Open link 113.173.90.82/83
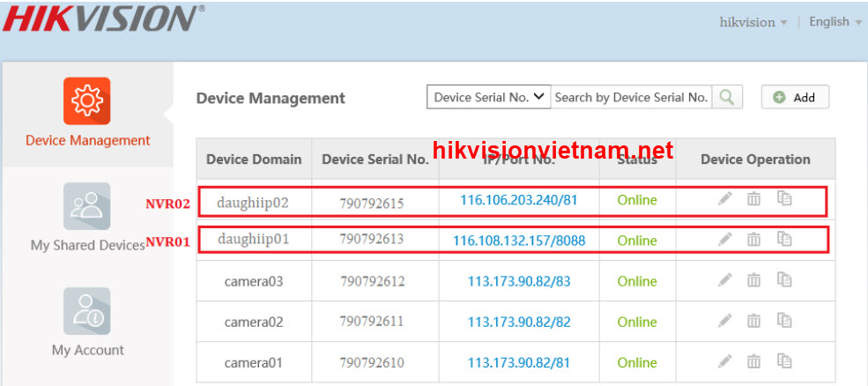Viewport: 868px width, 386px height. [x=519, y=281]
